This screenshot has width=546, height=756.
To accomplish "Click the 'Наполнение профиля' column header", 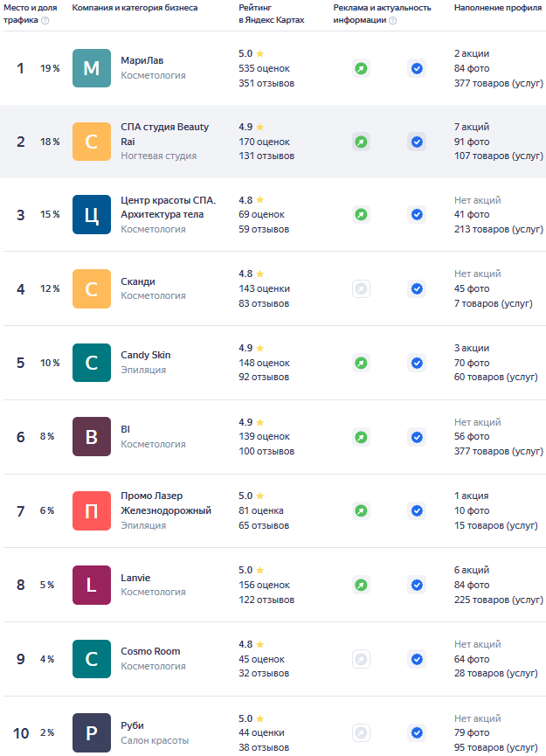I will click(498, 8).
